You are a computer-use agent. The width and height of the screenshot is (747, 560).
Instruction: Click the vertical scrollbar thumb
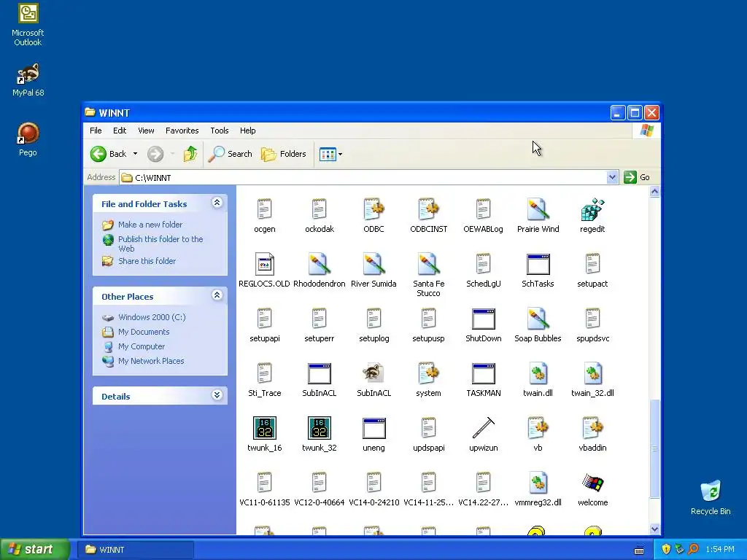654,449
